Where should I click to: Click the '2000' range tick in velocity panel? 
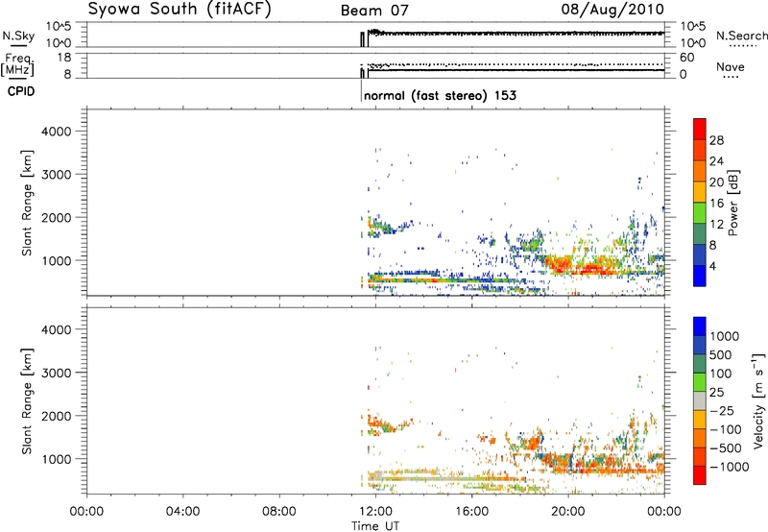pos(57,416)
